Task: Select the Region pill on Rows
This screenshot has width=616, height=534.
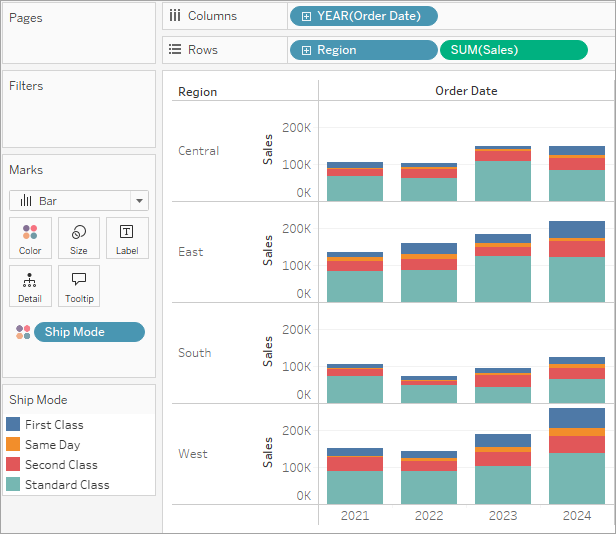Action: point(363,50)
